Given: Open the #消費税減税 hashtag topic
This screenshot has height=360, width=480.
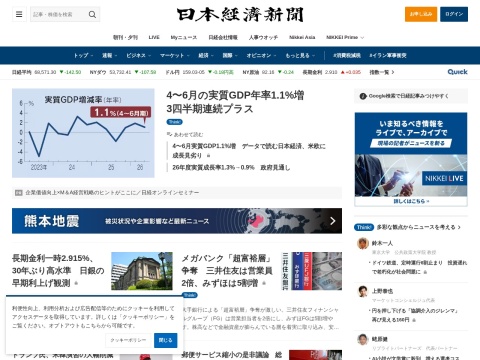Looking at the screenshot, I should coord(347,55).
